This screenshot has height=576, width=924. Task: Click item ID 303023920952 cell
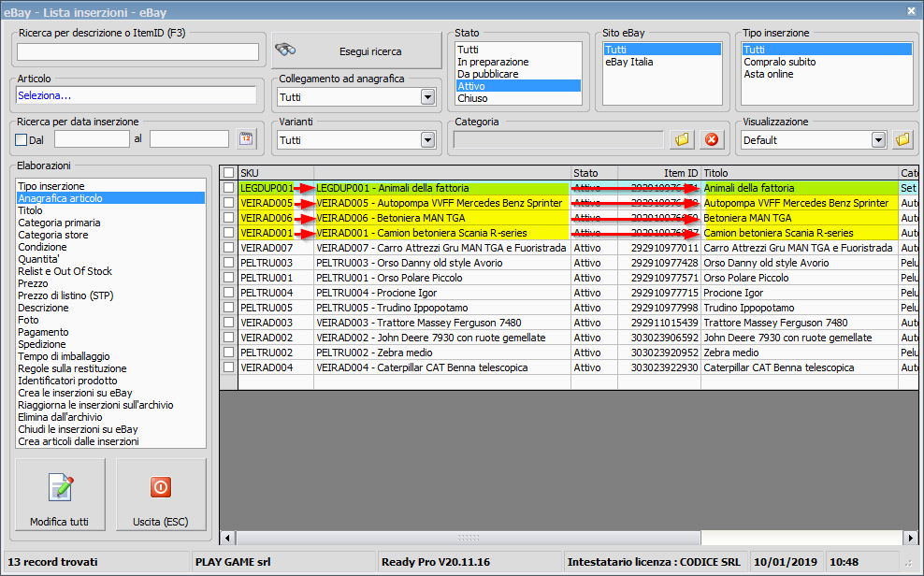pyautogui.click(x=658, y=353)
